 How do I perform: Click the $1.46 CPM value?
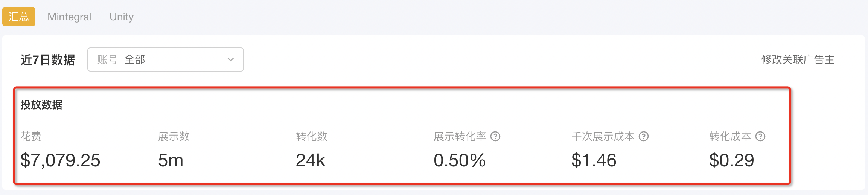(x=594, y=160)
